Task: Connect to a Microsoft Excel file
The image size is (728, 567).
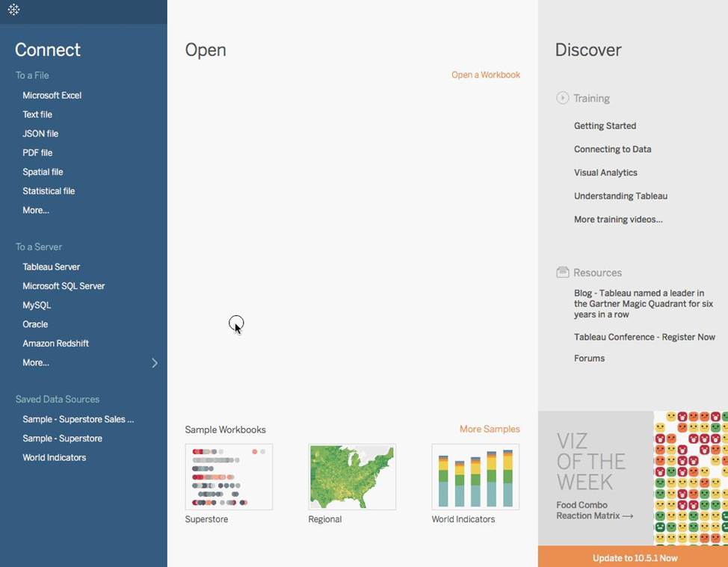Action: click(52, 96)
